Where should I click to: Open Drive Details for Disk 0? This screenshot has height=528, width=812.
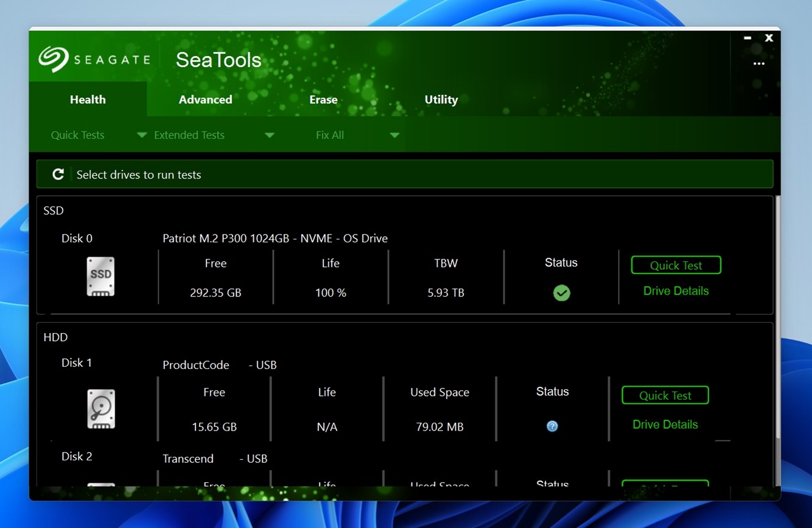click(x=676, y=291)
